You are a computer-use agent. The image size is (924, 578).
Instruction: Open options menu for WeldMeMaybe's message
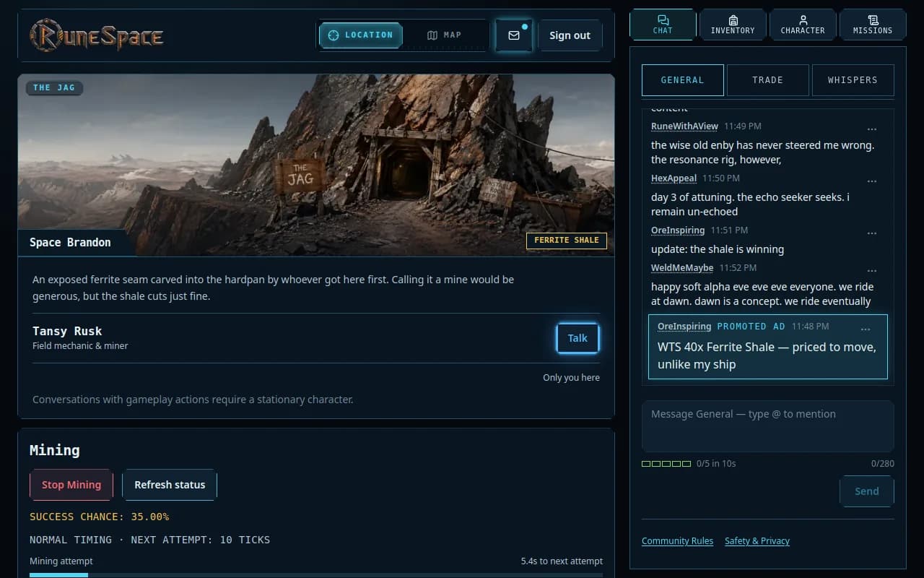872,271
